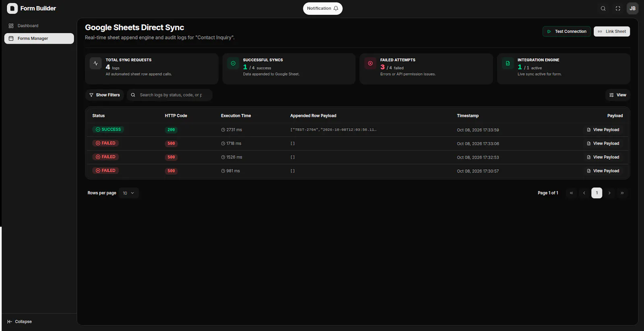Open the View options dropdown
The height and width of the screenshot is (331, 644).
point(618,95)
